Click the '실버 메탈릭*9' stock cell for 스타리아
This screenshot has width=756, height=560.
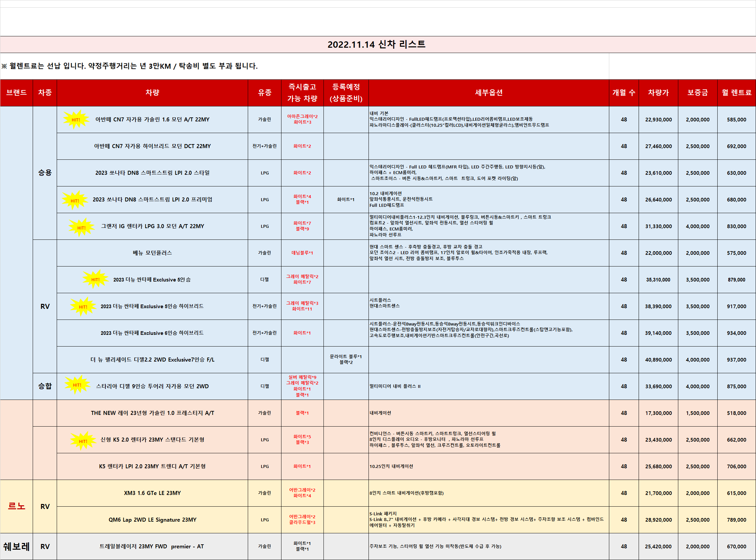point(302,387)
